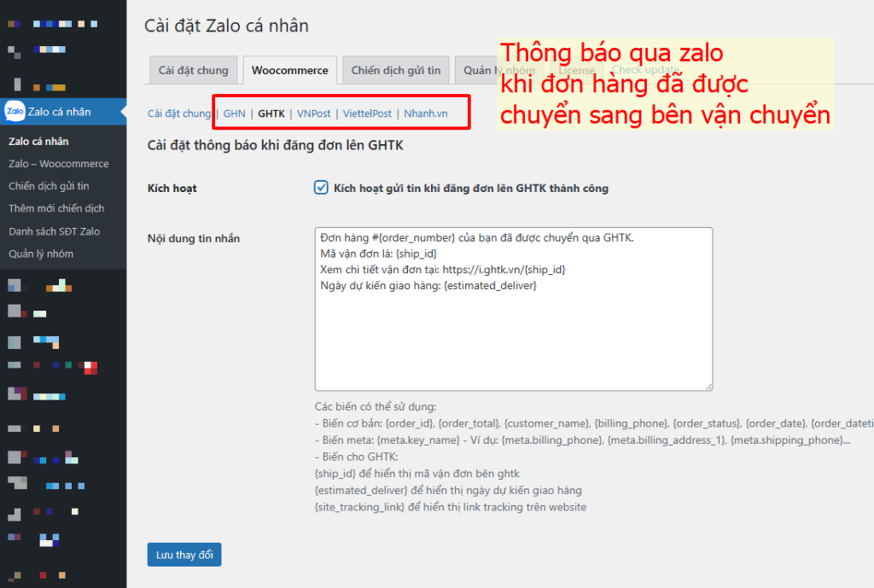Open the Woocommerce tab
The image size is (874, 588).
[x=289, y=71]
